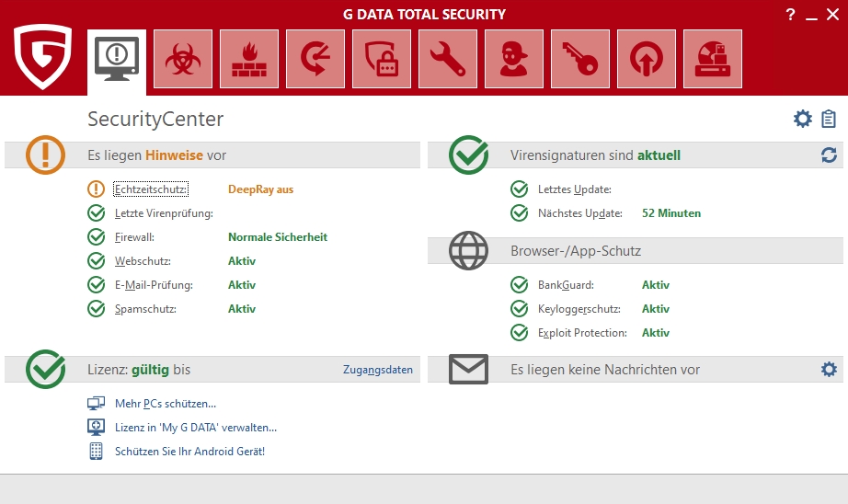Open the Echtzeitschutz entry
The height and width of the screenshot is (504, 848).
pyautogui.click(x=151, y=189)
